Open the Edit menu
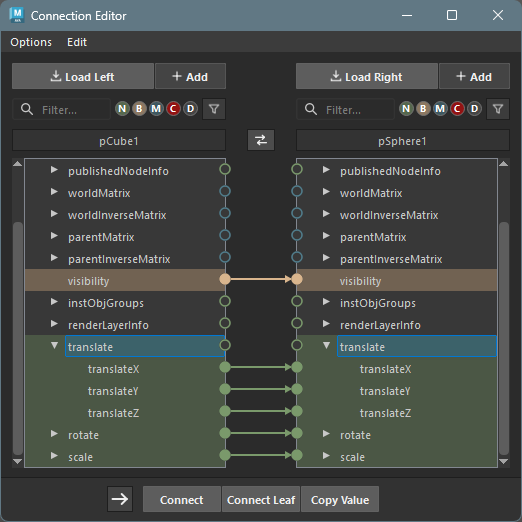Image resolution: width=522 pixels, height=522 pixels. click(77, 42)
